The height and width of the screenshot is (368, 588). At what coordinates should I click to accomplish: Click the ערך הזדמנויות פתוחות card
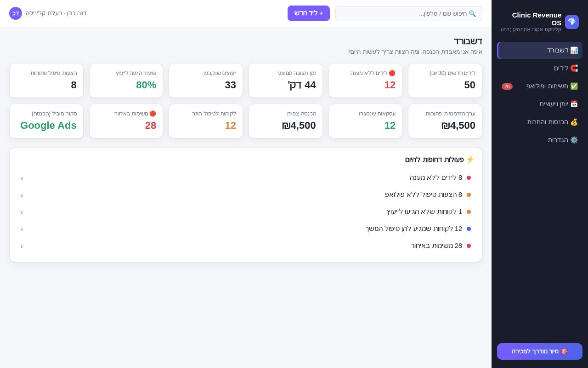click(445, 121)
